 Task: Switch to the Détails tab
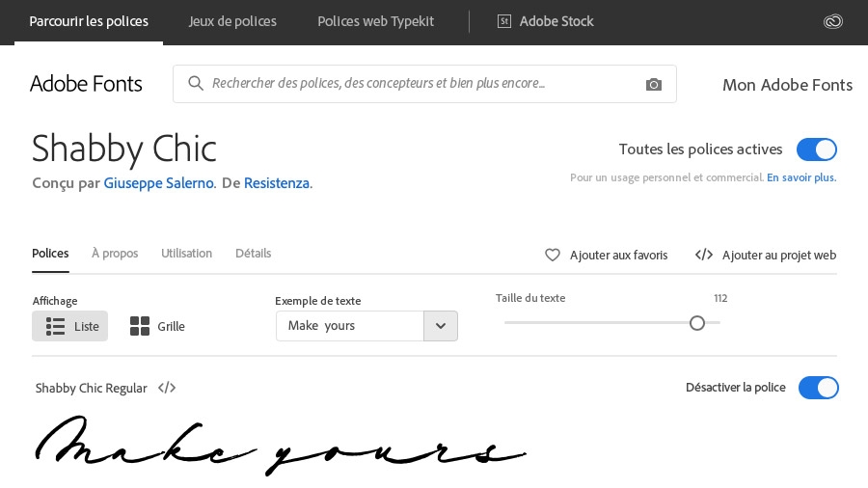[253, 254]
